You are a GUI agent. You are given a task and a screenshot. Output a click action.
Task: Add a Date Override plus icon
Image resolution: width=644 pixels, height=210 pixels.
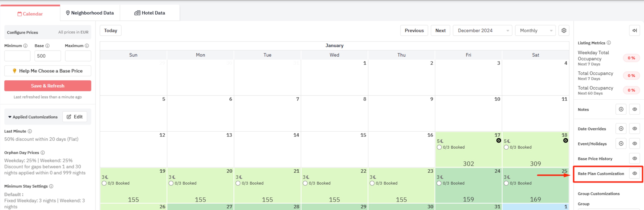[x=621, y=128]
